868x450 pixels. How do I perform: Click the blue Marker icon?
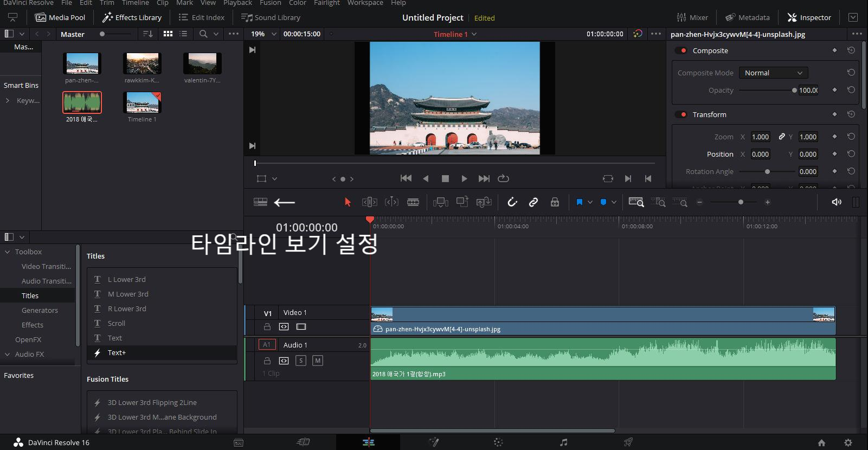click(x=603, y=202)
